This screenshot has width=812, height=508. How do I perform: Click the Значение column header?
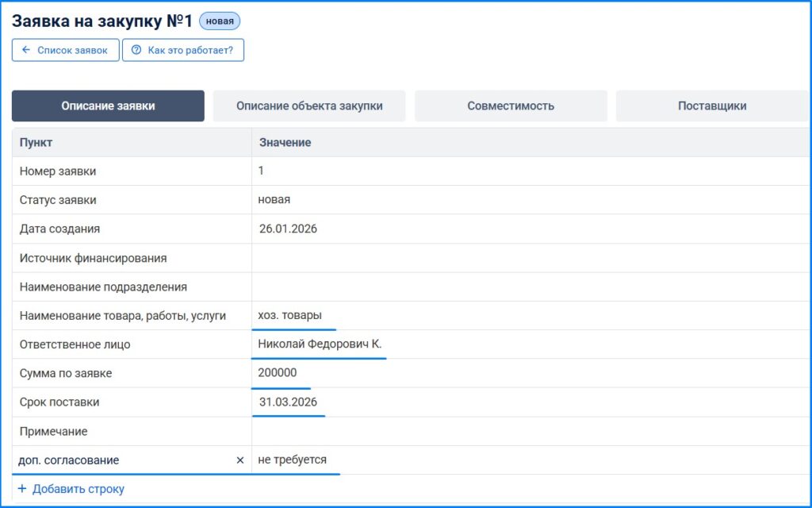click(x=285, y=143)
